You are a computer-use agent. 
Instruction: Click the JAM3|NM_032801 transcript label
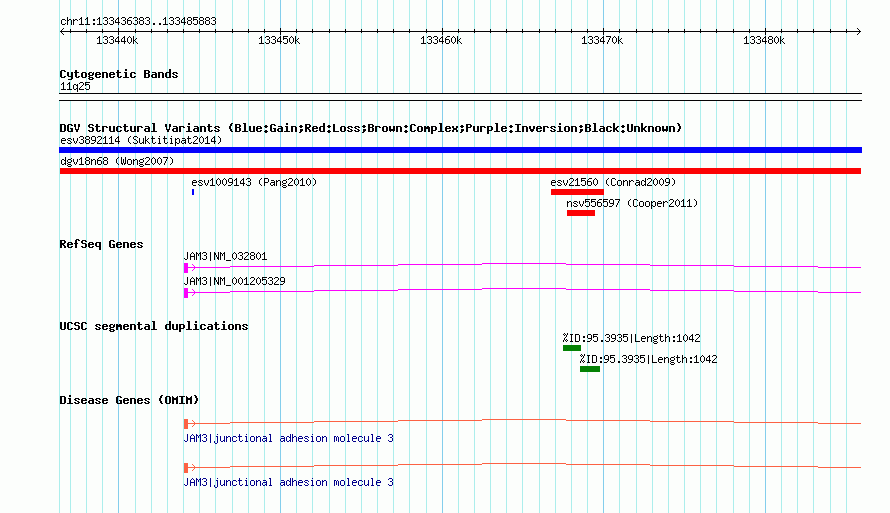(225, 256)
